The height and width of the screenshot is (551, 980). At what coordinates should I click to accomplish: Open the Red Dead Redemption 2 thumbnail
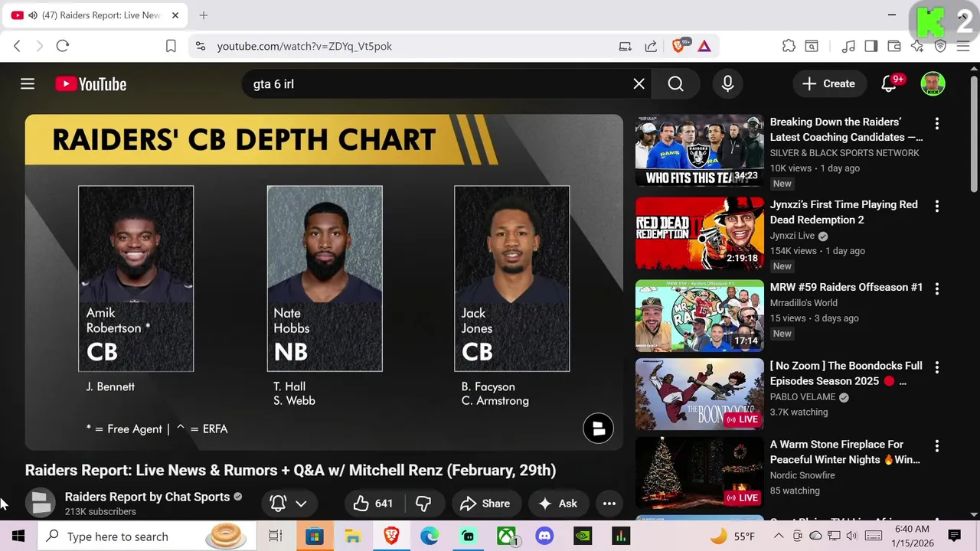pyautogui.click(x=700, y=233)
